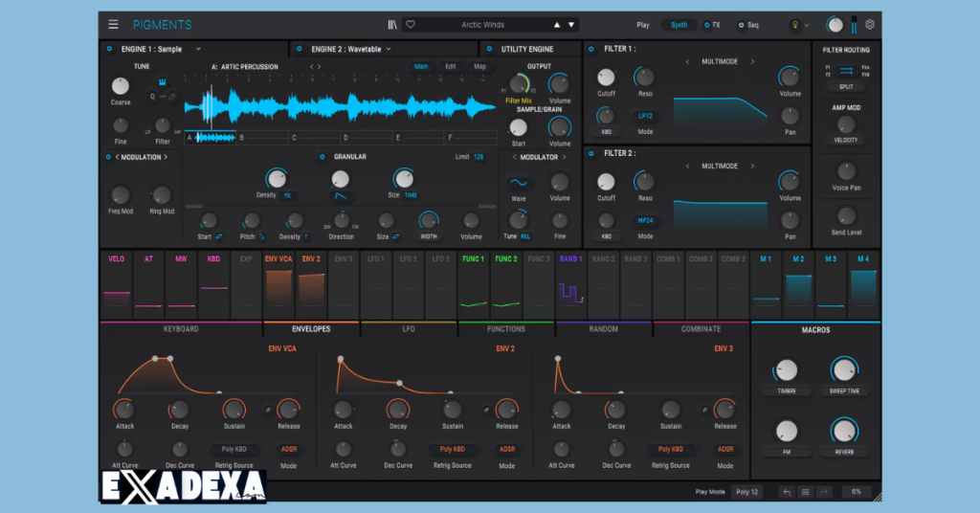Switch to the LFO modulation tab
Viewport: 980px width, 513px height.
[x=409, y=328]
